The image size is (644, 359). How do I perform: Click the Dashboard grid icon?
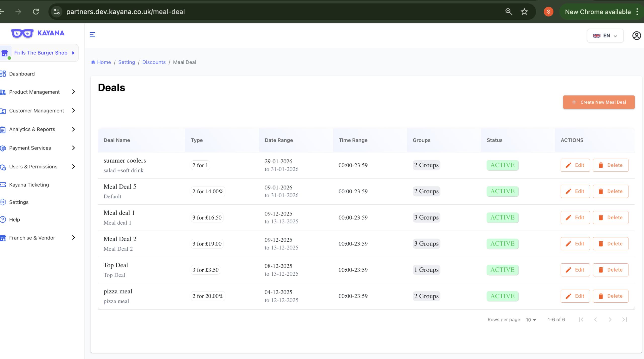pyautogui.click(x=3, y=74)
